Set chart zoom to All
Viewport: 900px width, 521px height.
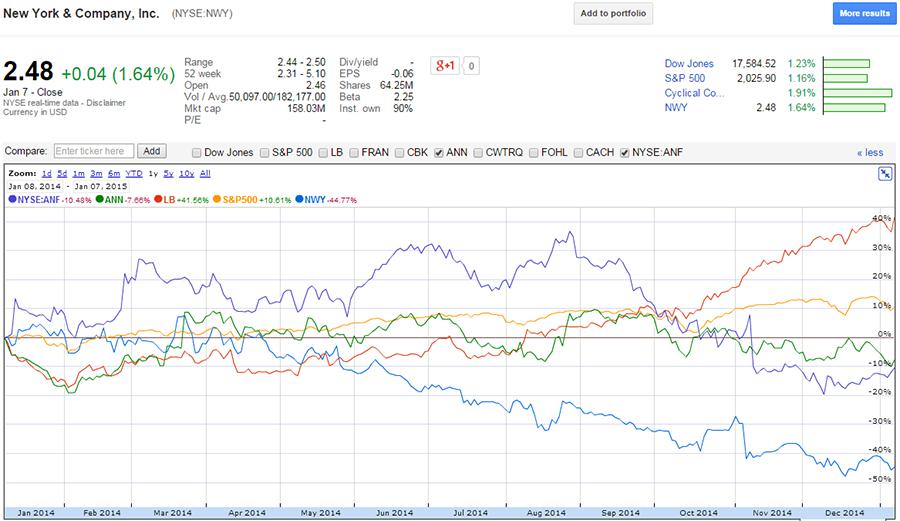205,173
